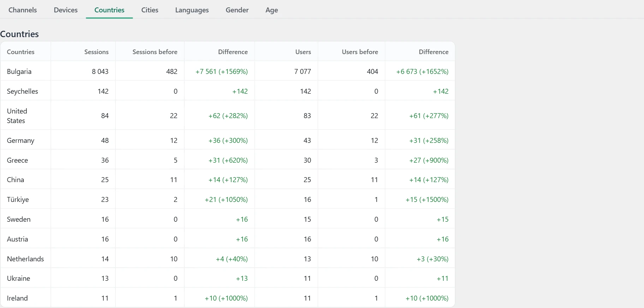Switch to the Channels tab

tap(23, 10)
